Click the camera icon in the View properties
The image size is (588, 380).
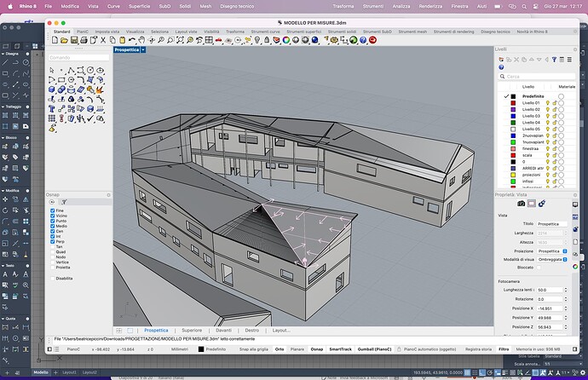point(522,204)
